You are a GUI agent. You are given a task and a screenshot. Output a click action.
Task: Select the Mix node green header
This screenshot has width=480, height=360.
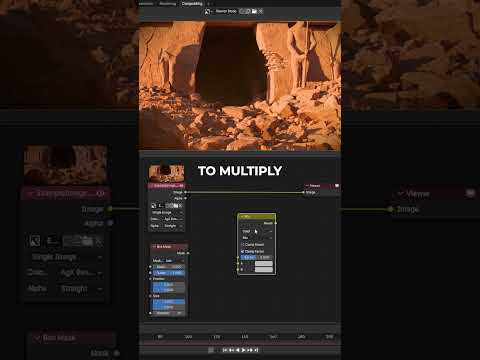click(257, 216)
